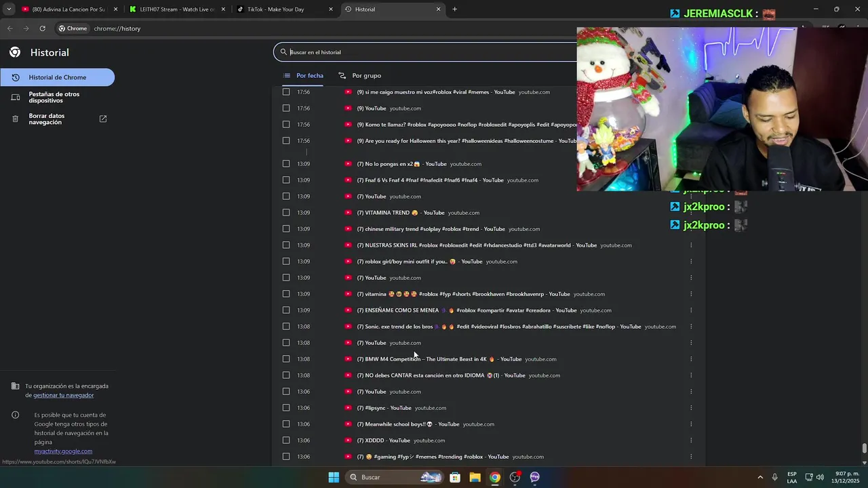Click YouTube favicon on VITAMINA TREND row

coord(349,213)
